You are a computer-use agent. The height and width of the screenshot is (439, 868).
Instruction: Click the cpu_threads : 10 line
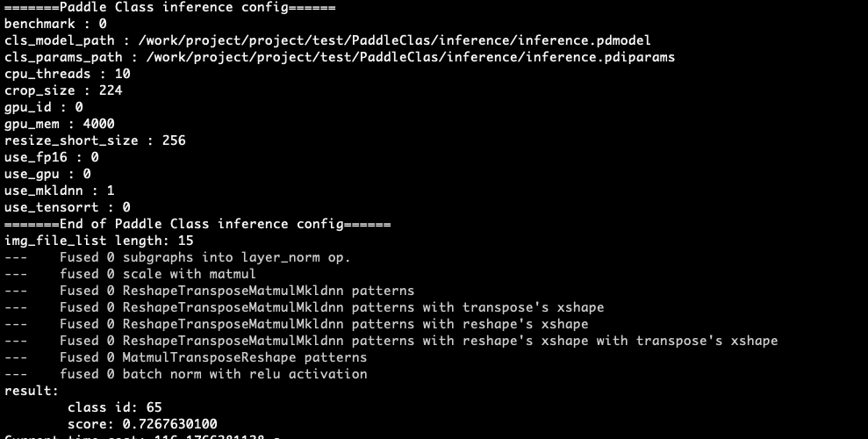[x=68, y=74]
